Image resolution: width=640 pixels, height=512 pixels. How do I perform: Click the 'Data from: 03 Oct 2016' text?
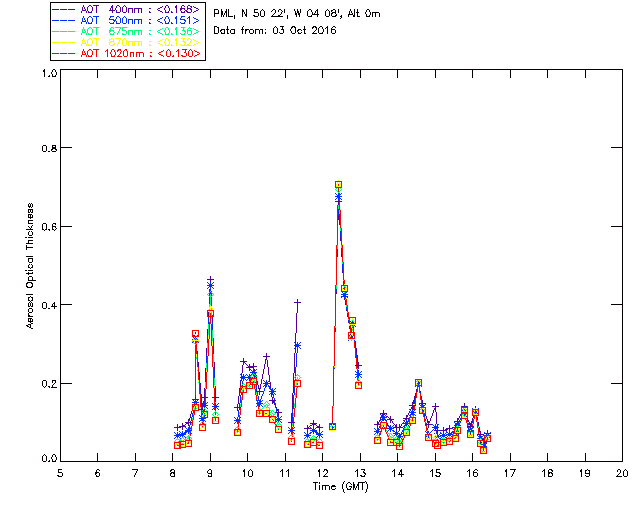(x=275, y=31)
